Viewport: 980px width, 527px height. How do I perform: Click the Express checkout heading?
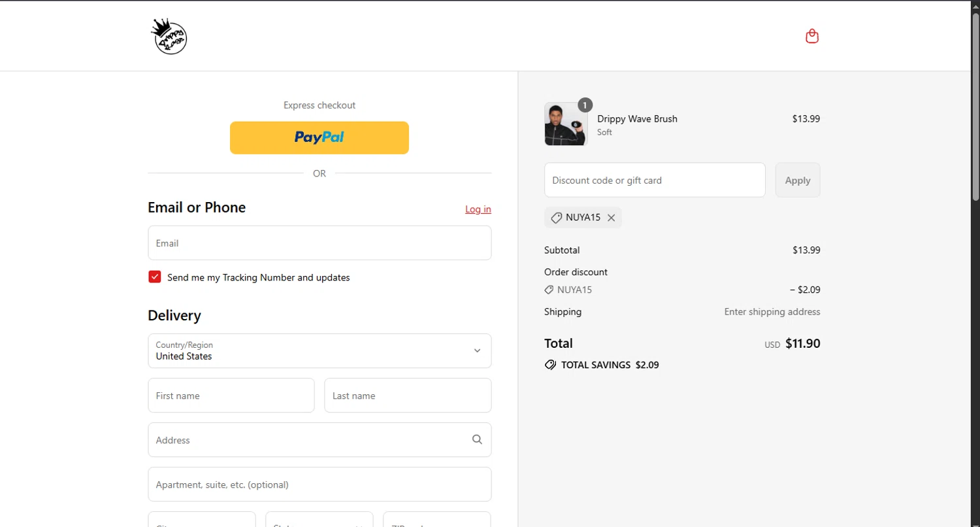[319, 105]
